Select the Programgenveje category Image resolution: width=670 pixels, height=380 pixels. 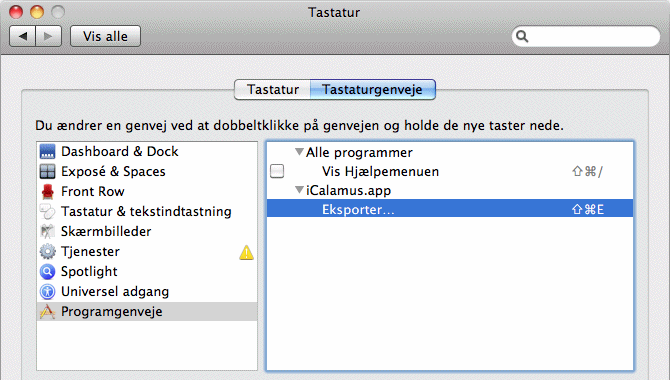click(x=147, y=312)
